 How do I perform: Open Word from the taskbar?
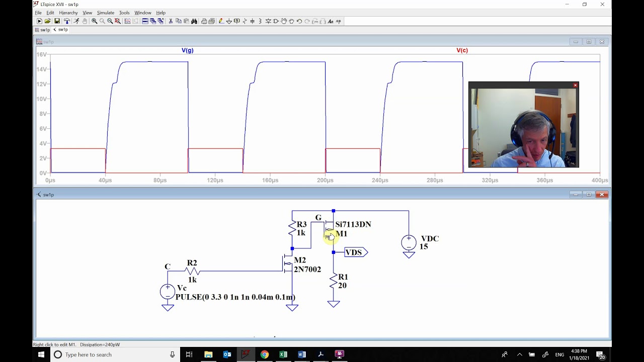pos(302,354)
